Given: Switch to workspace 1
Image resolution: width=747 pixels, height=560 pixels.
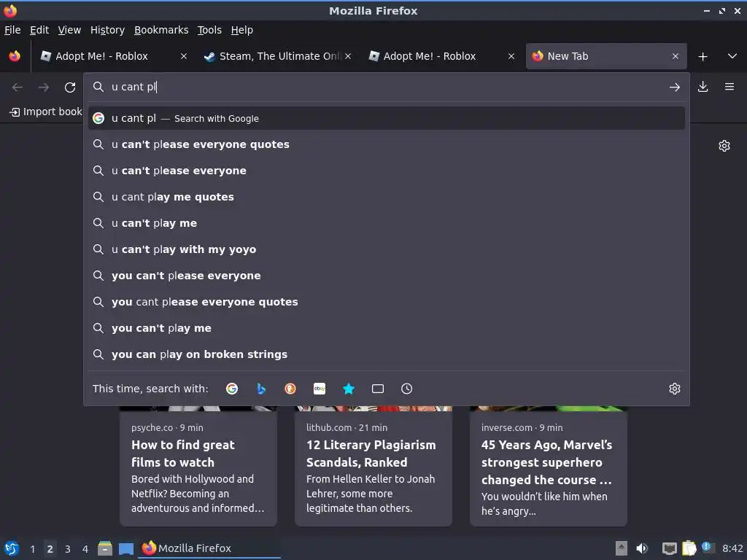Looking at the screenshot, I should [x=32, y=549].
